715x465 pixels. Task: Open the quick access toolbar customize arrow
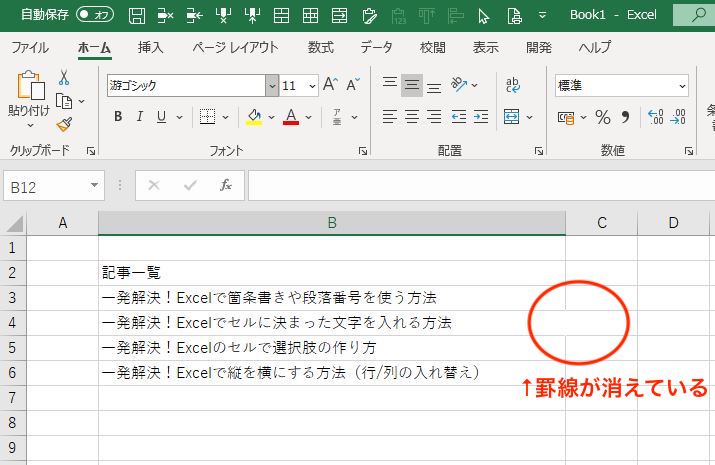543,15
